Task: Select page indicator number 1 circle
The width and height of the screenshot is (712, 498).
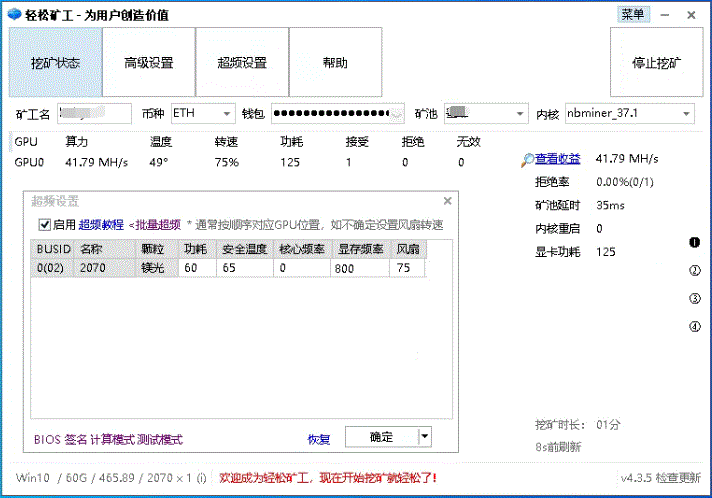Action: (x=695, y=243)
